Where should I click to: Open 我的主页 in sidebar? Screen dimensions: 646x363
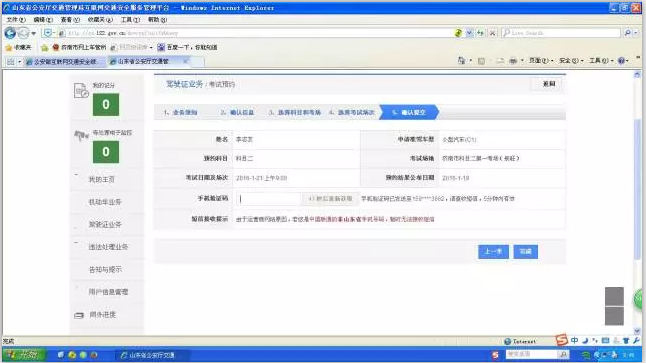(102, 180)
